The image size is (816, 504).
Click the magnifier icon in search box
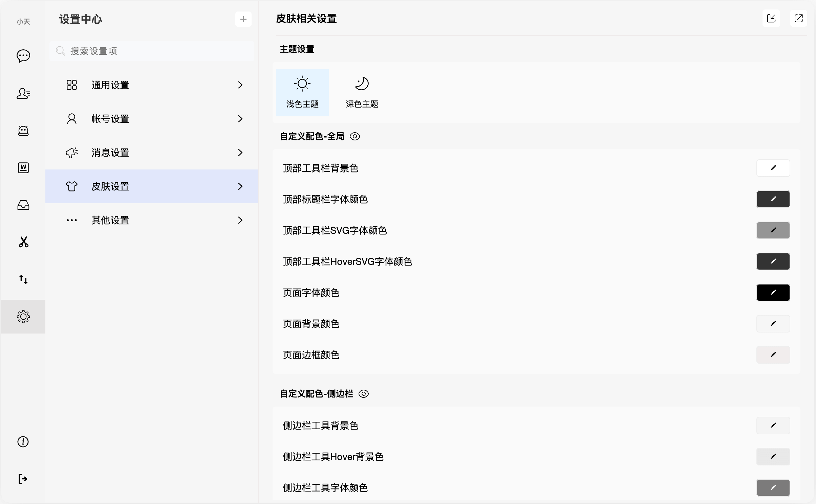(x=60, y=51)
